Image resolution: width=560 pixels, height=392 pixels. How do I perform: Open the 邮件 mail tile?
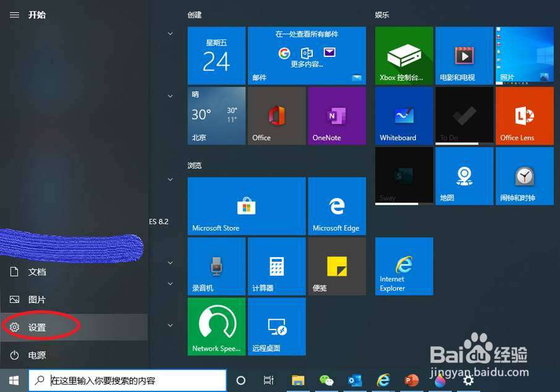pos(307,56)
